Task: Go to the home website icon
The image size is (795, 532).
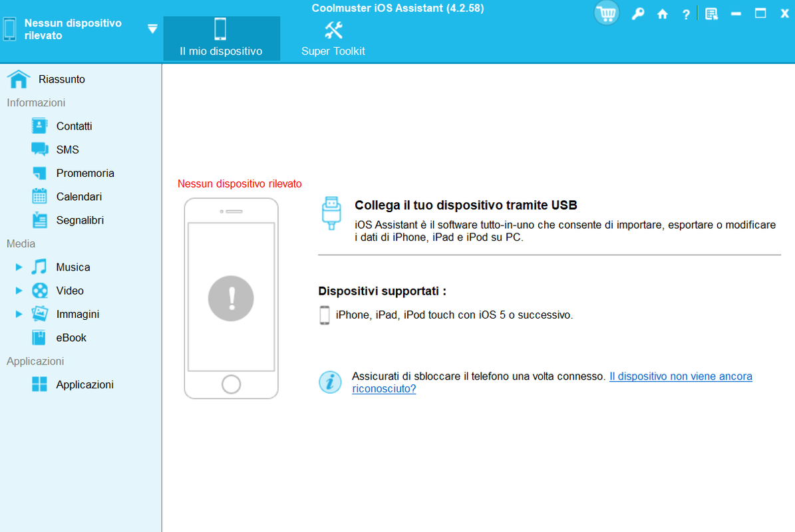Action: coord(662,14)
